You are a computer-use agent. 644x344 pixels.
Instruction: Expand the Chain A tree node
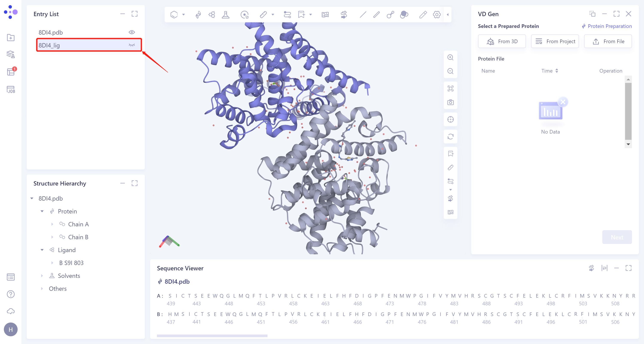(52, 224)
